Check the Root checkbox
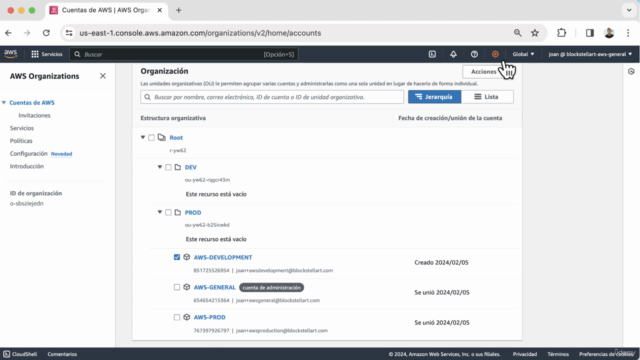The image size is (640, 360). coord(151,138)
